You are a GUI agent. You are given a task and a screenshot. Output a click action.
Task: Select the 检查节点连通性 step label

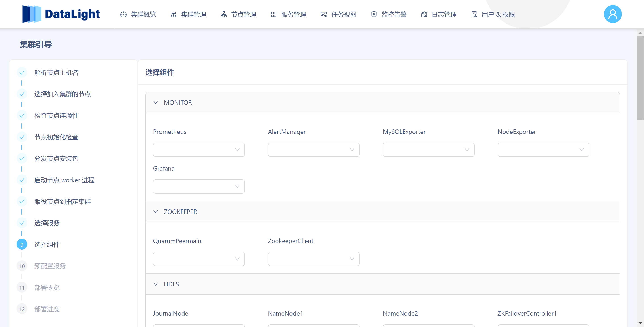[x=56, y=115]
